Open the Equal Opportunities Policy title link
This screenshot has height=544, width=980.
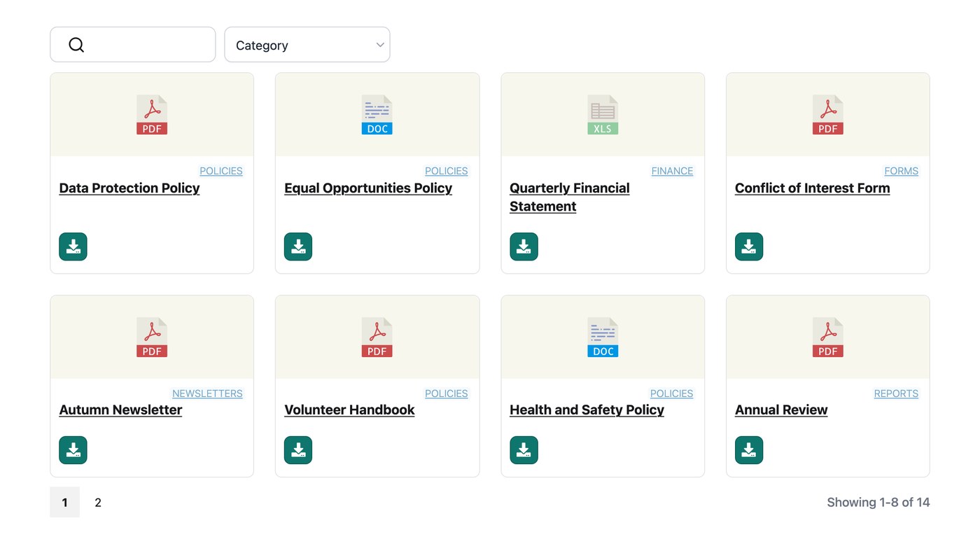368,188
